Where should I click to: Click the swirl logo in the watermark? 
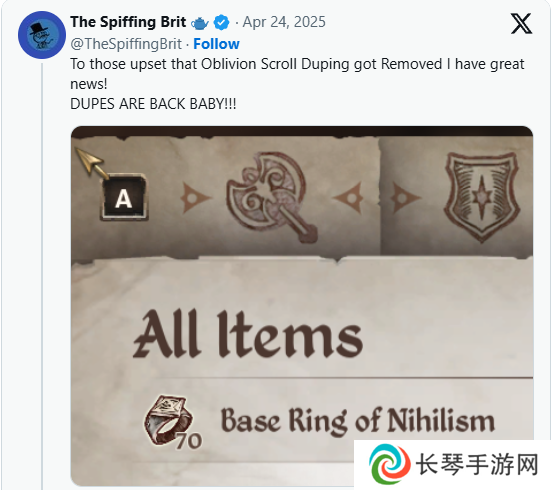tap(389, 464)
